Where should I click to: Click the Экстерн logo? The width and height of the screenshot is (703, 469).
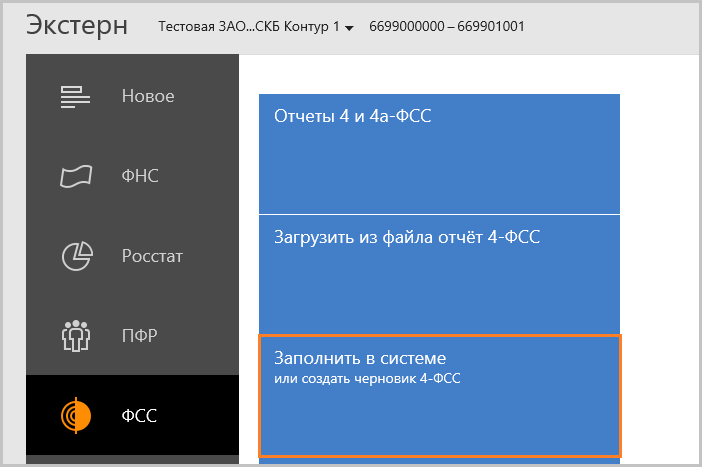coord(77,26)
